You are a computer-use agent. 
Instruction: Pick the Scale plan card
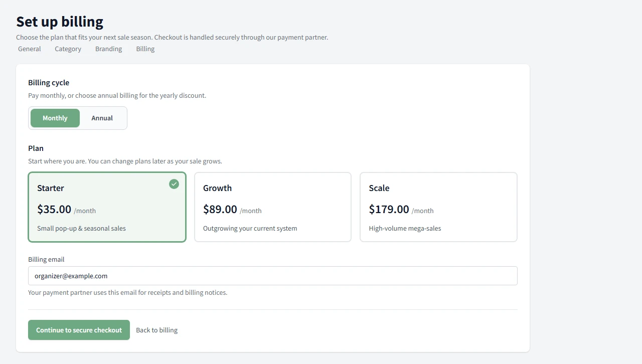point(438,207)
